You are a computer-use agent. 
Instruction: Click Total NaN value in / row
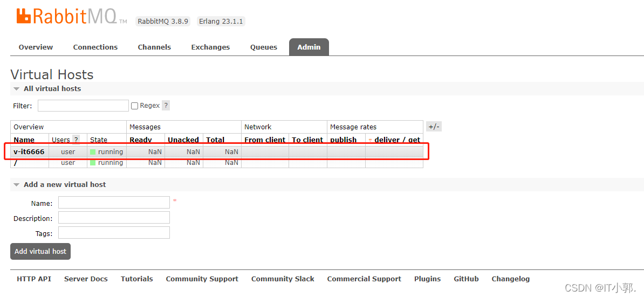click(231, 163)
